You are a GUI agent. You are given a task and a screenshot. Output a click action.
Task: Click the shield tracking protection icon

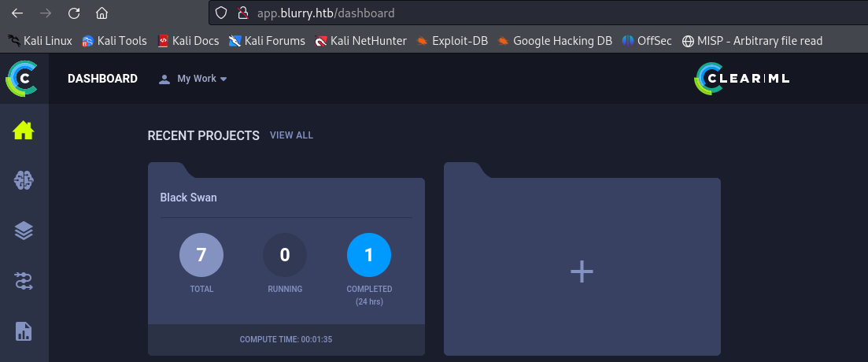coord(221,13)
